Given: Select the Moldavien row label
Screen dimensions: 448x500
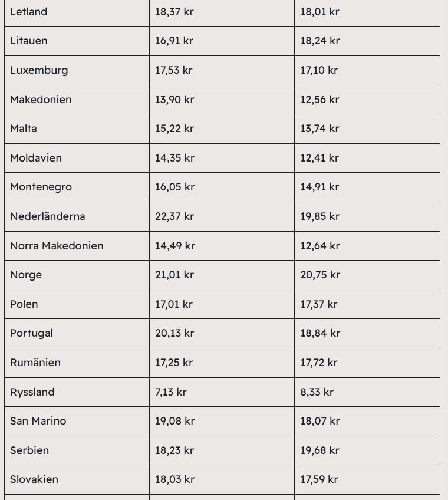Looking at the screenshot, I should click(x=36, y=158).
